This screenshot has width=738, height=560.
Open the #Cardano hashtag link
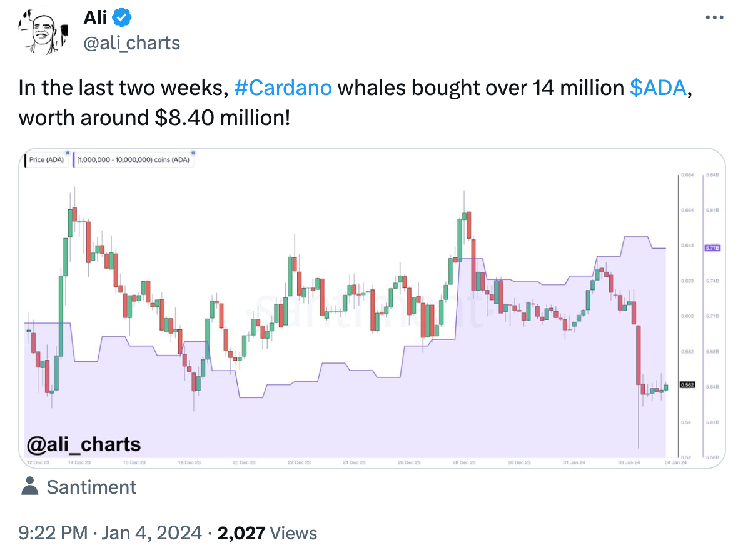point(283,88)
